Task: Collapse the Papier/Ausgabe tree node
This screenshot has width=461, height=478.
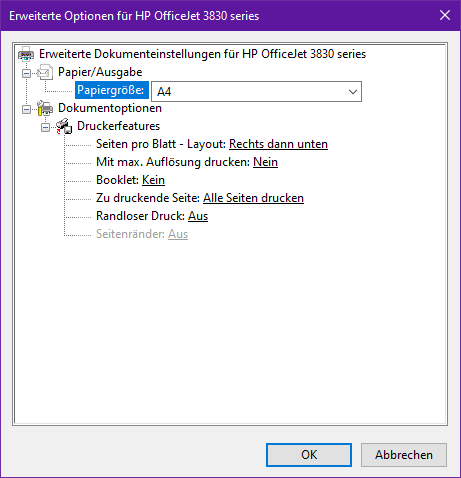Action: point(26,73)
